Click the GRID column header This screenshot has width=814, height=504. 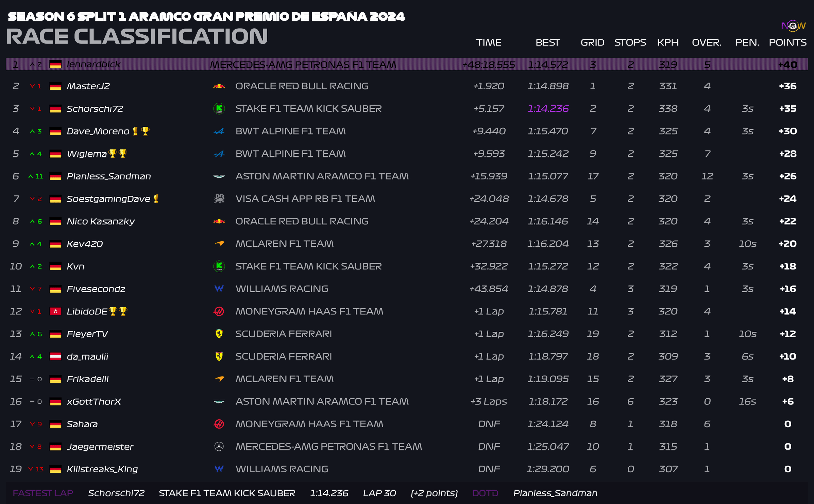point(593,42)
